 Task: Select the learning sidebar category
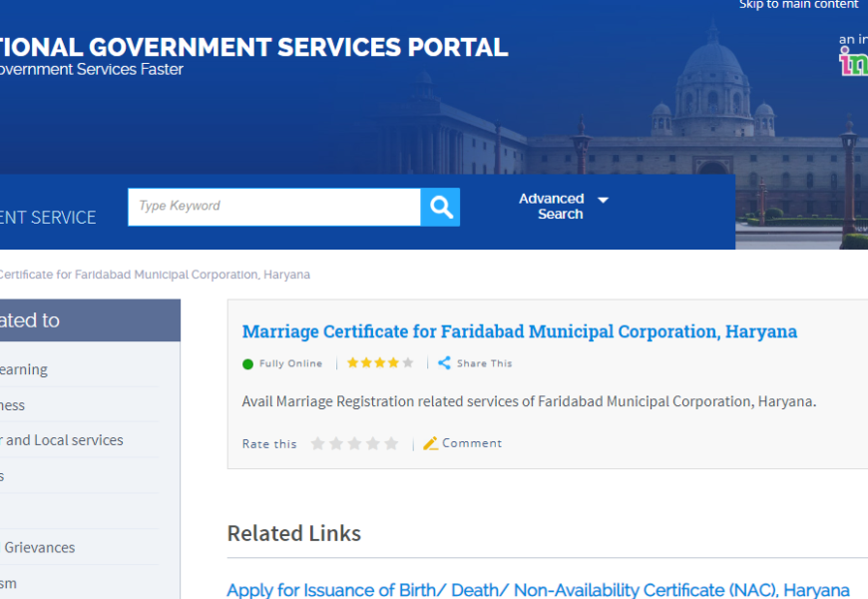[x=24, y=369]
